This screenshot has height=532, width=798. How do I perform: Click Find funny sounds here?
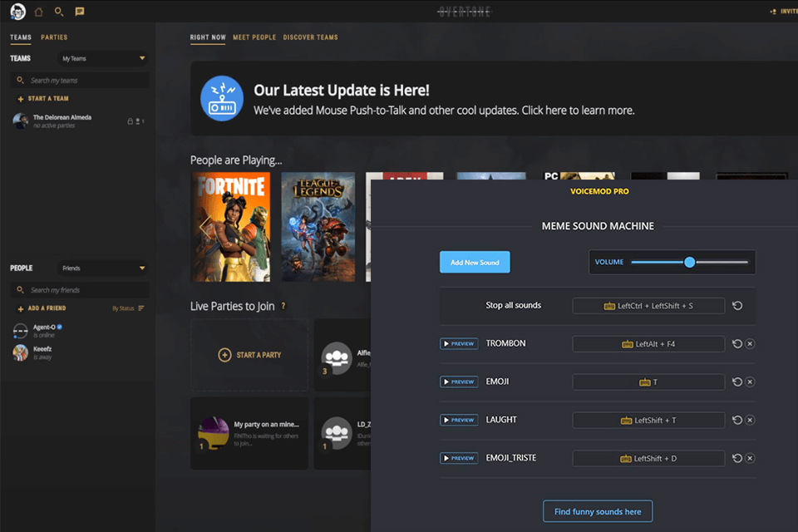(x=597, y=511)
